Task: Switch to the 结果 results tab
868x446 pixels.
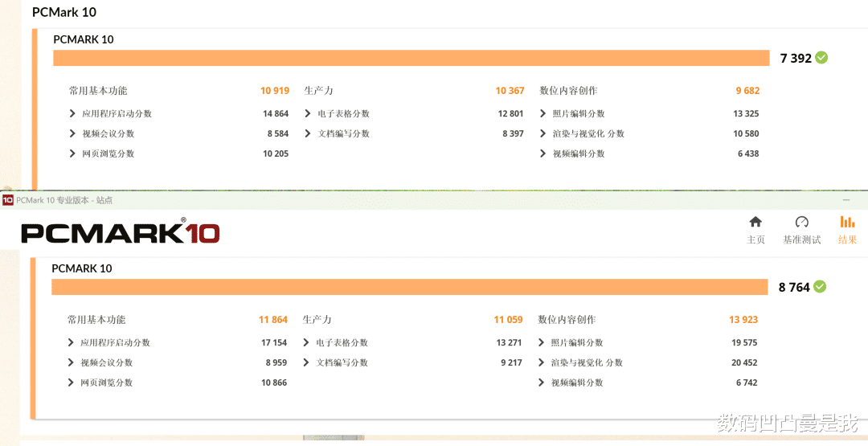Action: point(848,230)
